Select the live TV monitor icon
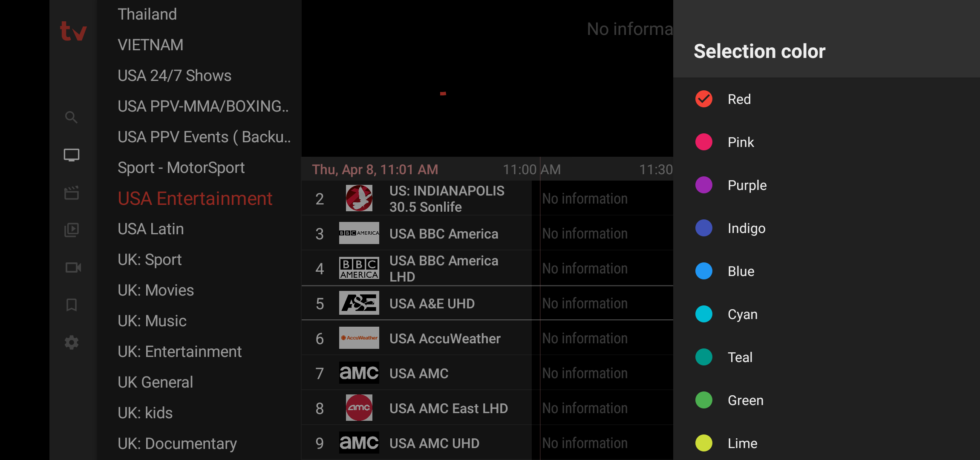The height and width of the screenshot is (460, 980). tap(71, 155)
